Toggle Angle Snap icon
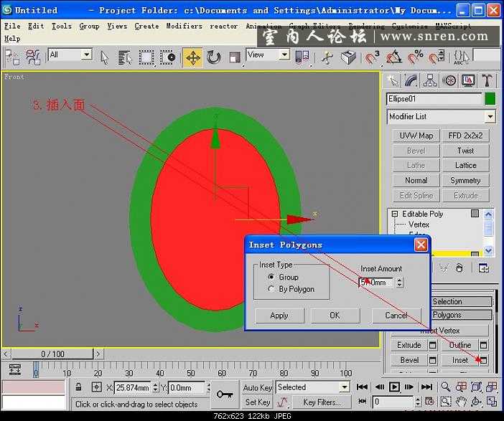 coord(394,57)
